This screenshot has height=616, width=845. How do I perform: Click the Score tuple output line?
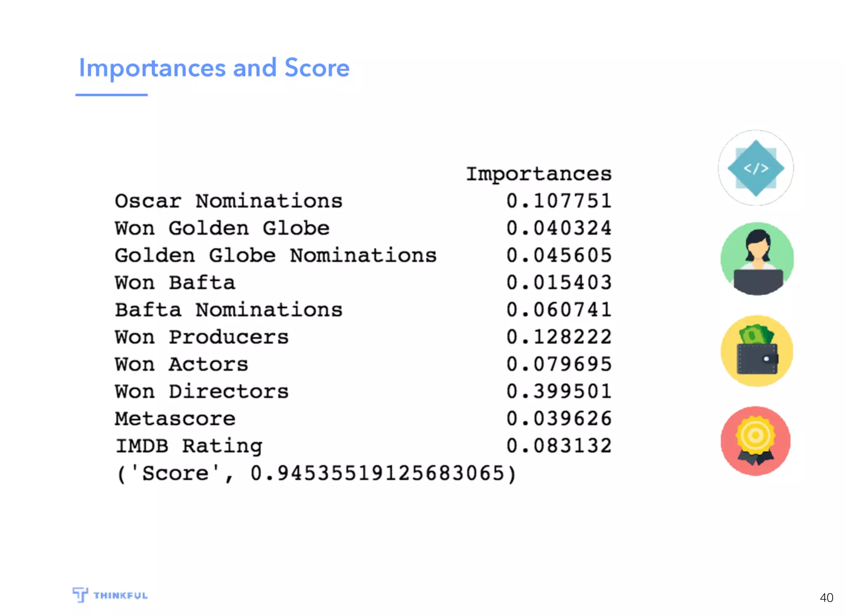tap(316, 473)
